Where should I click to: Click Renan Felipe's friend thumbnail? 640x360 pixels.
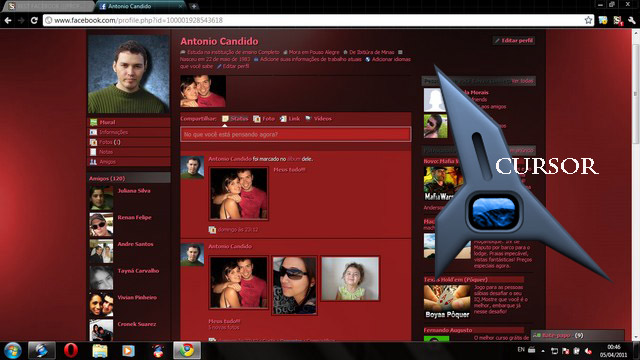coord(101,224)
